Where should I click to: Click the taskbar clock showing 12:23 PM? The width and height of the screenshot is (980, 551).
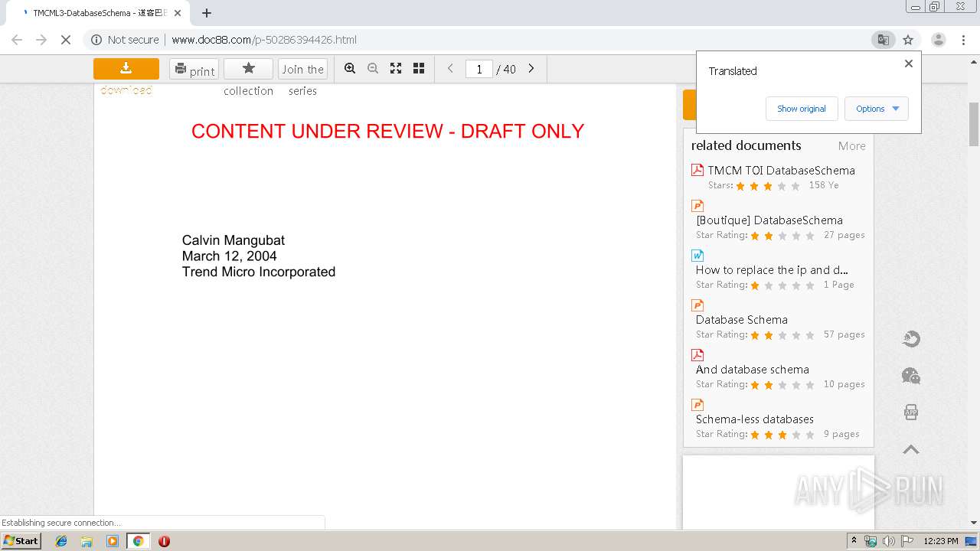(x=941, y=541)
